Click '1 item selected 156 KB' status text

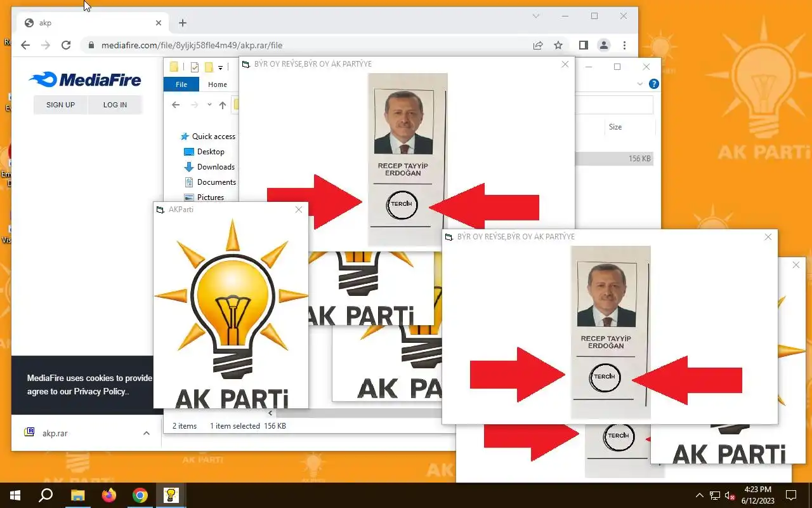pyautogui.click(x=248, y=426)
